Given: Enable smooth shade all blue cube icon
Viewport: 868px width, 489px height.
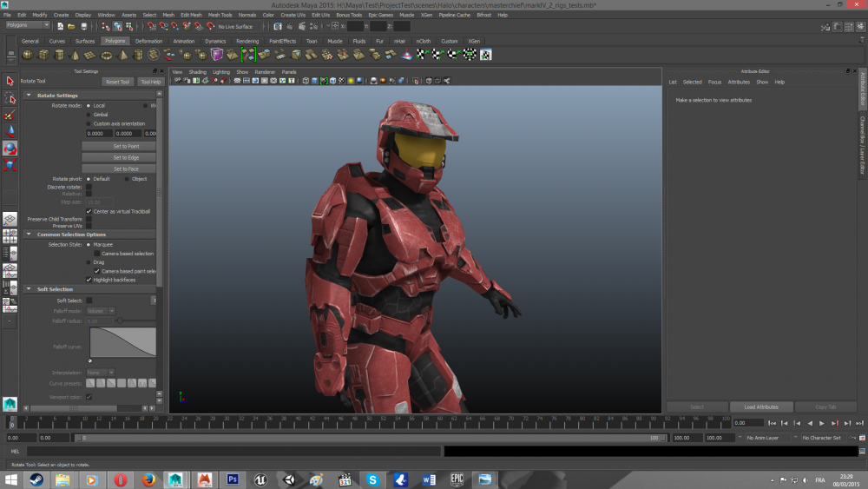Looking at the screenshot, I should click(314, 81).
